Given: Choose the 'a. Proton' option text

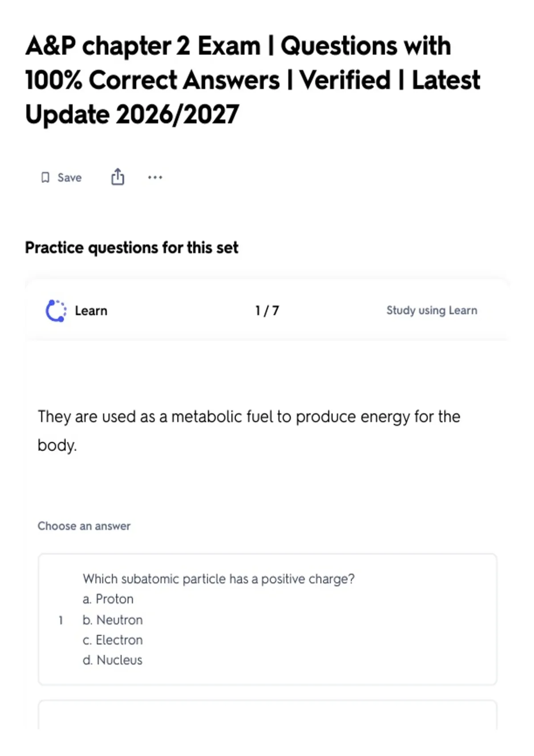Looking at the screenshot, I should pyautogui.click(x=108, y=599).
